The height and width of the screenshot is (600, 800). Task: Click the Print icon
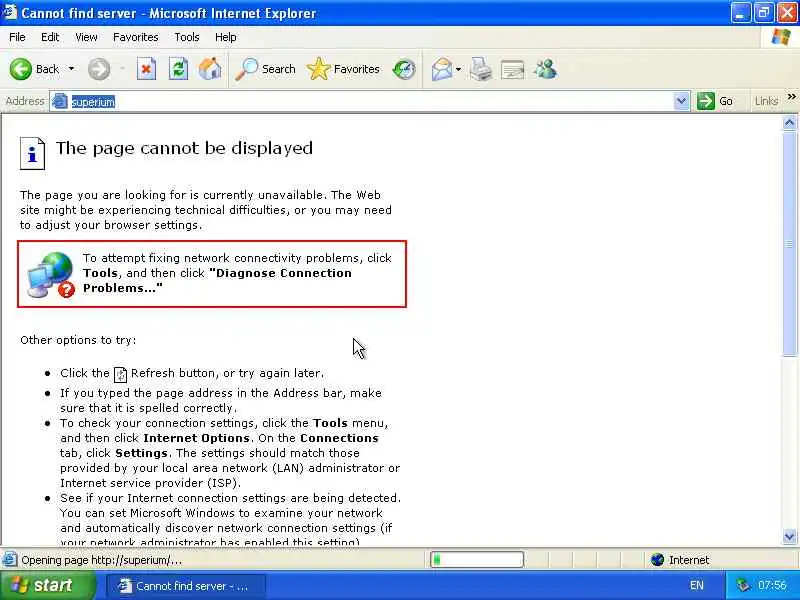tap(481, 69)
